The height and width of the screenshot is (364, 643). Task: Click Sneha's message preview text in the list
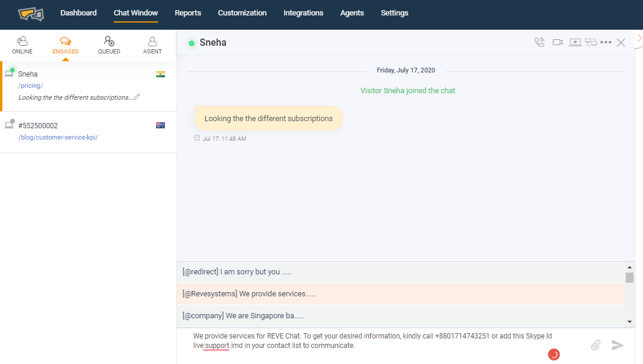pos(75,97)
